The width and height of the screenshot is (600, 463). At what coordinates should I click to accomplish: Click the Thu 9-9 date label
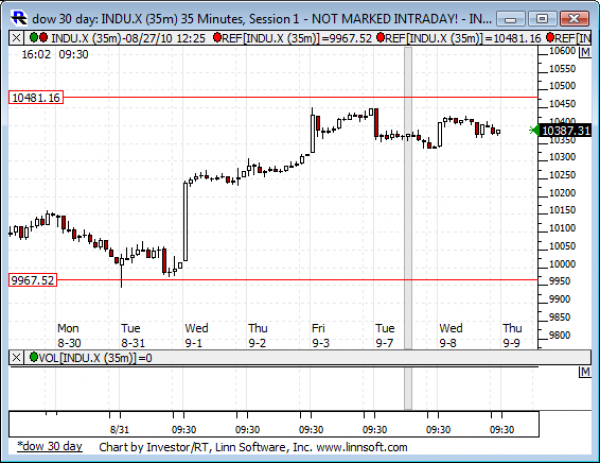512,335
